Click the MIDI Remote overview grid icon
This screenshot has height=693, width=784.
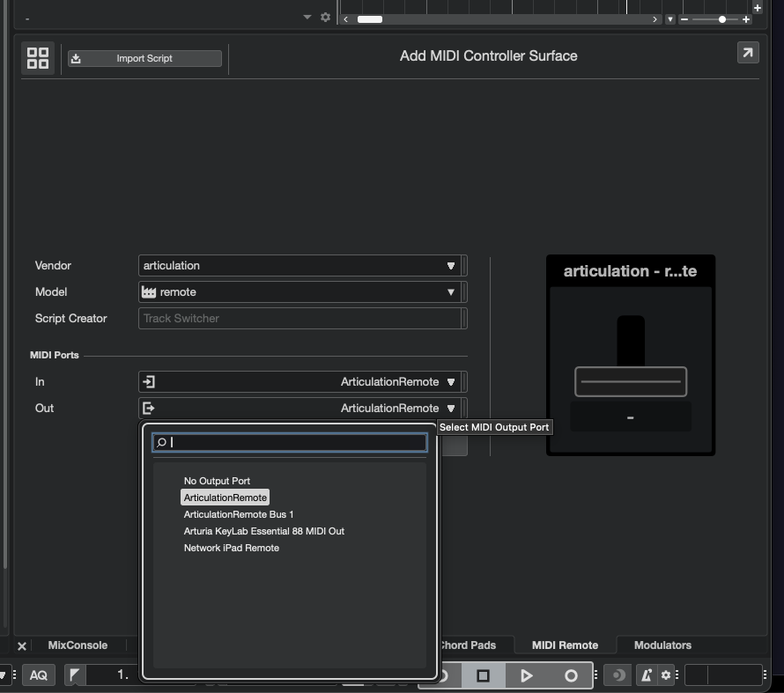pos(38,58)
